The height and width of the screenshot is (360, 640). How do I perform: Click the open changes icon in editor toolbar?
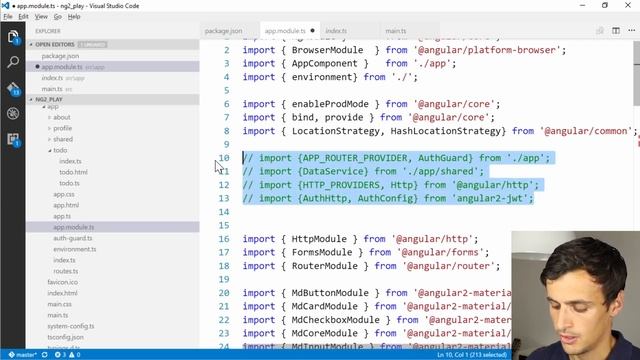[x=600, y=31]
